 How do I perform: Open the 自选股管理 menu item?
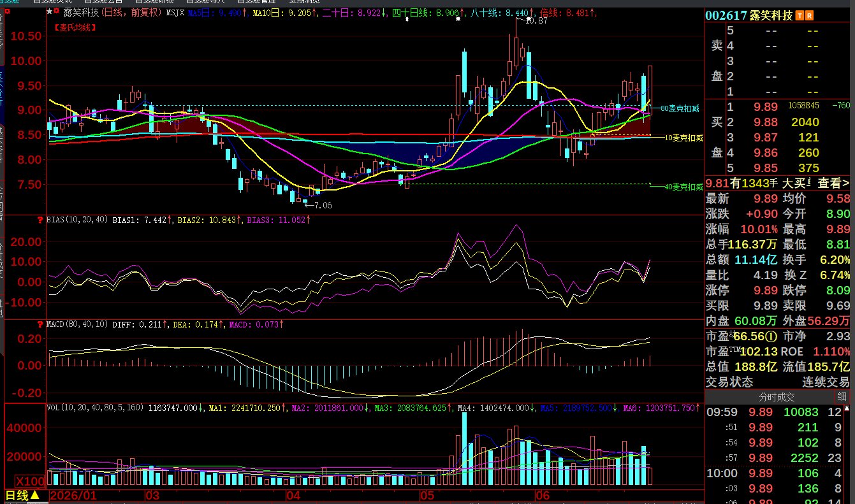[x=256, y=2]
